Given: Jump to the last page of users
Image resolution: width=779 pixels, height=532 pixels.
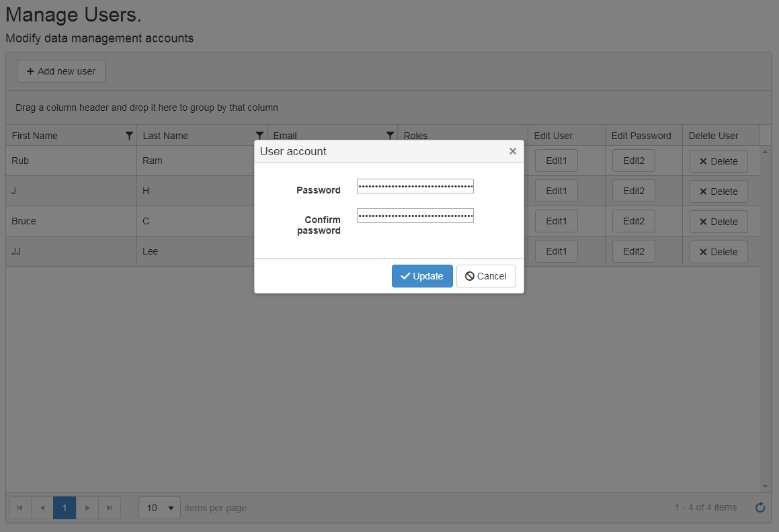Looking at the screenshot, I should [110, 508].
